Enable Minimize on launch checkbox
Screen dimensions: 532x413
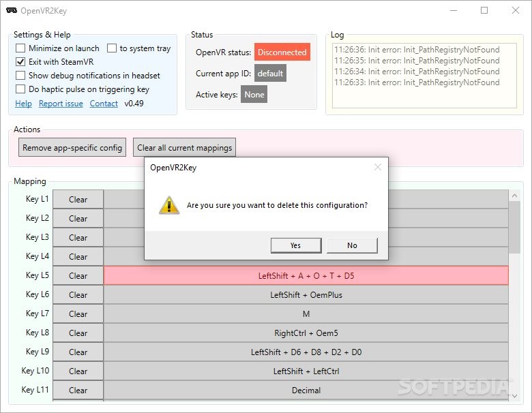(20, 48)
